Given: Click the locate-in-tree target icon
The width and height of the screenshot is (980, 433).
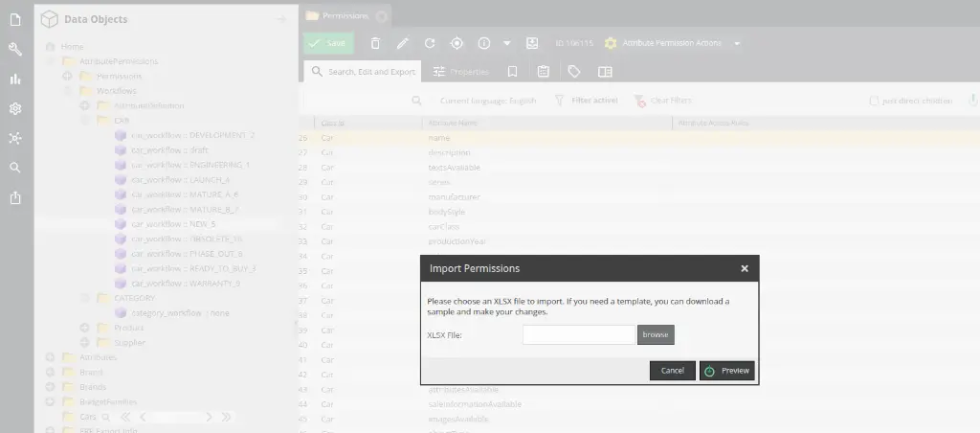Looking at the screenshot, I should [x=457, y=43].
